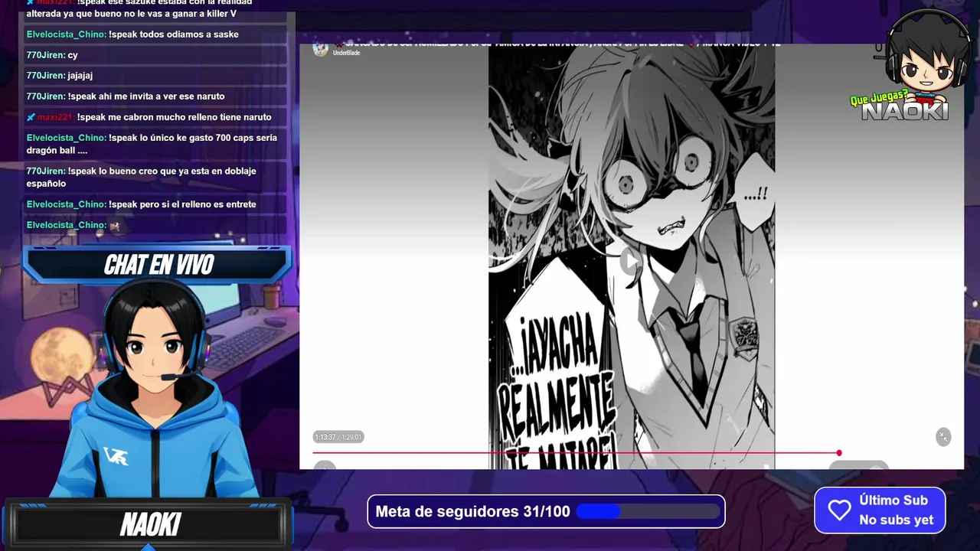Click the Último Sub No subs yet panel
The image size is (980, 551).
tap(880, 510)
